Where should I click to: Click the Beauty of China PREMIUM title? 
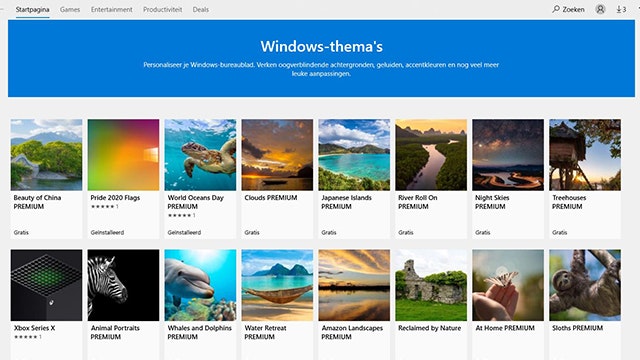[37, 202]
